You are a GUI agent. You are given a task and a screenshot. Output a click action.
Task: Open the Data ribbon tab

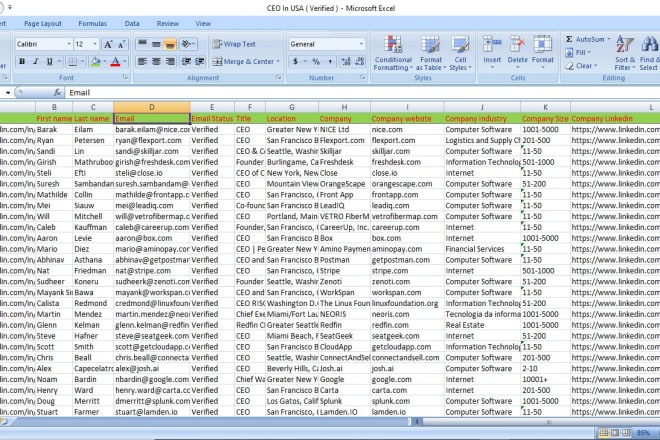tap(132, 24)
